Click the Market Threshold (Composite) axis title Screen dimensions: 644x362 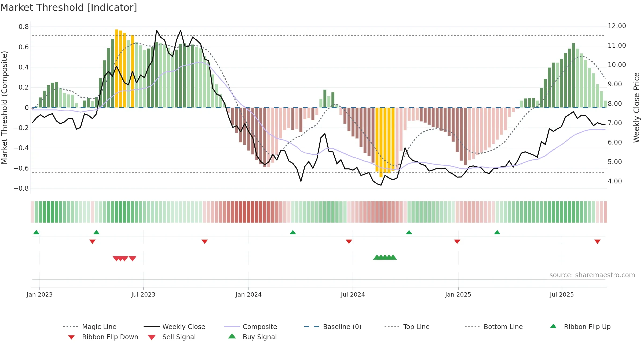[4, 108]
